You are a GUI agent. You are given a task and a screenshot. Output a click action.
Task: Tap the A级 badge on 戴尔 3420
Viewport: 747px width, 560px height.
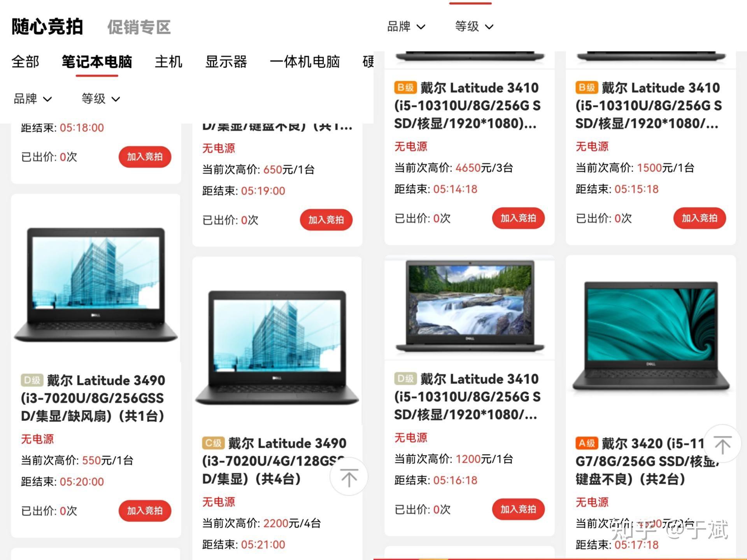[x=587, y=443]
